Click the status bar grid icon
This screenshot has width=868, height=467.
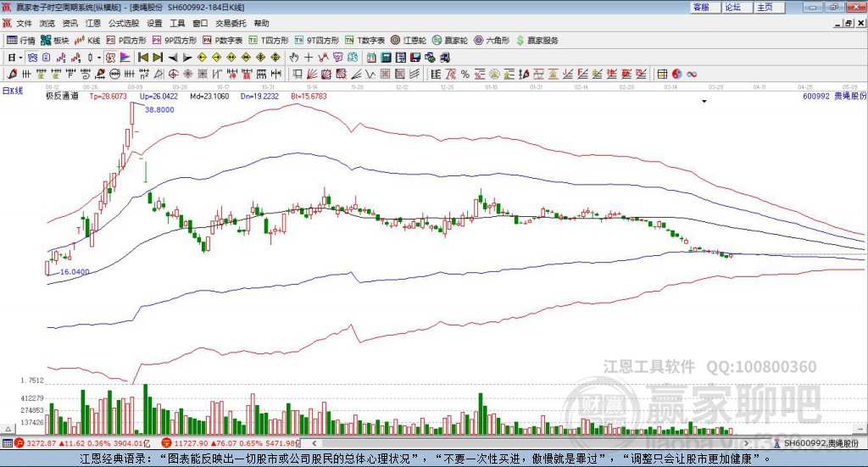pyautogui.click(x=7, y=443)
